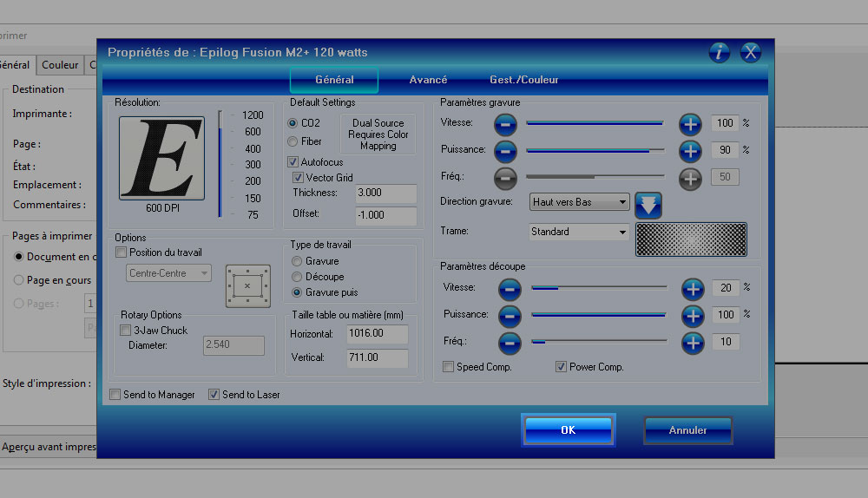The width and height of the screenshot is (868, 498).
Task: Click the Annuler button
Action: [x=688, y=430]
